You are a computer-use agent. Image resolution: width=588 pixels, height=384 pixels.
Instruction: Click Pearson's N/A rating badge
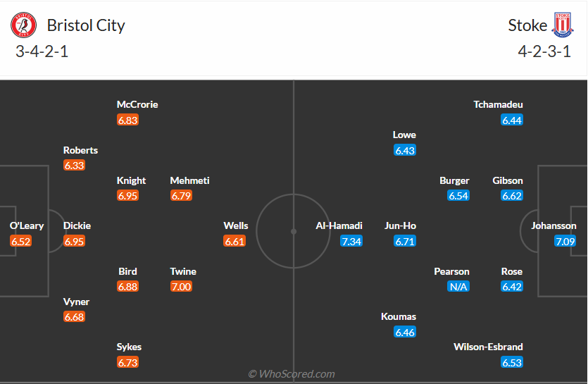tap(458, 287)
